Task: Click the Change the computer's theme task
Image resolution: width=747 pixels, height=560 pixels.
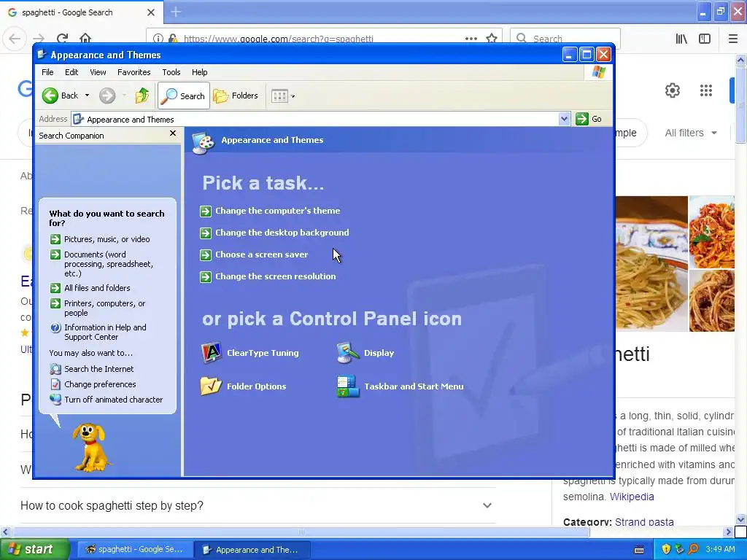Action: tap(278, 211)
